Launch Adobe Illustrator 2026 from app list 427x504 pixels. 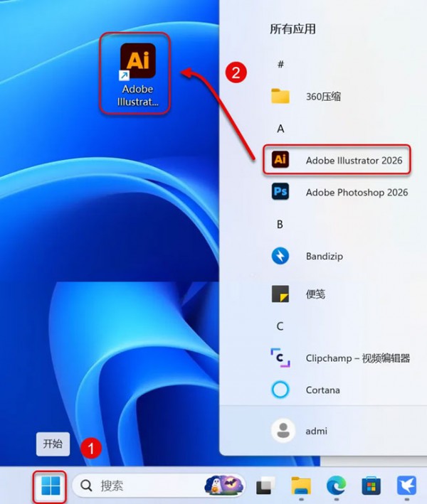(x=337, y=160)
